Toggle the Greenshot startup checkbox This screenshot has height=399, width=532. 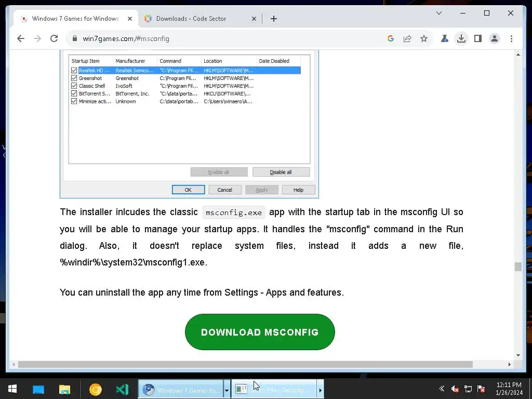coord(74,78)
